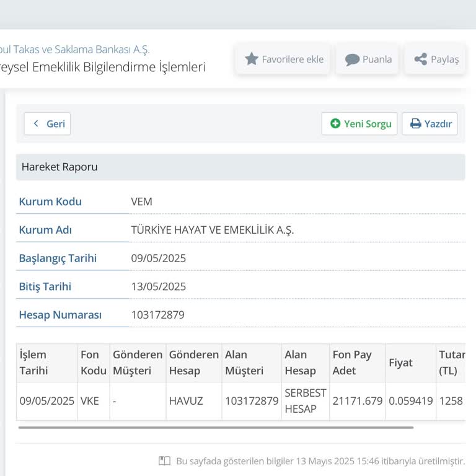Click the star icon in Favorilere ekle
Image resolution: width=476 pixels, height=476 pixels.
tap(252, 59)
